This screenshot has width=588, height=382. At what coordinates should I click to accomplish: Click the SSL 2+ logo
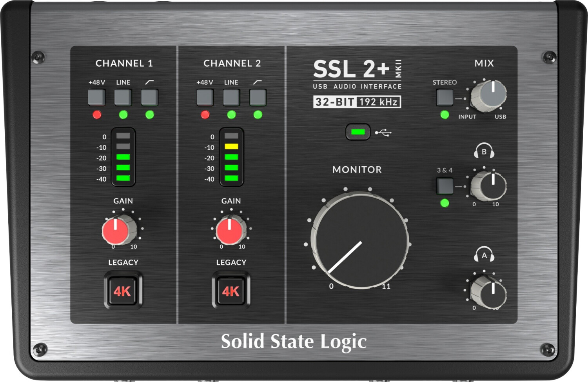point(352,69)
